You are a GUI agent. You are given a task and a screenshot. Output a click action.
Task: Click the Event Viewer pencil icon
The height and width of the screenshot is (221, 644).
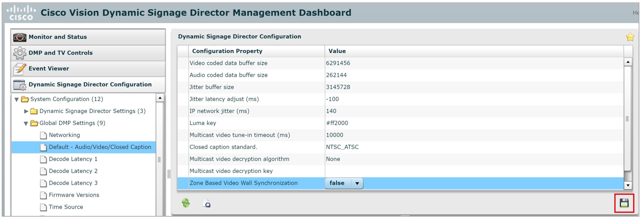pyautogui.click(x=20, y=68)
